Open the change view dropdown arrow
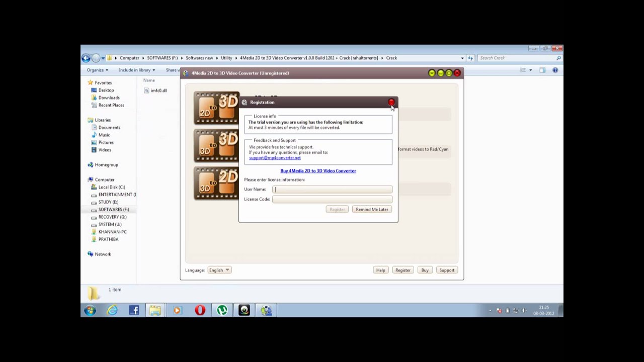644x362 pixels. tap(530, 70)
